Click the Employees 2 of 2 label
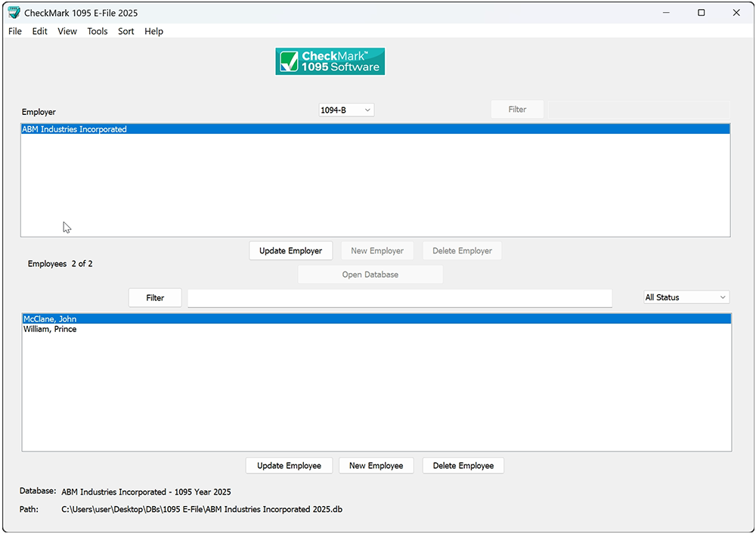The width and height of the screenshot is (756, 534). coord(60,264)
